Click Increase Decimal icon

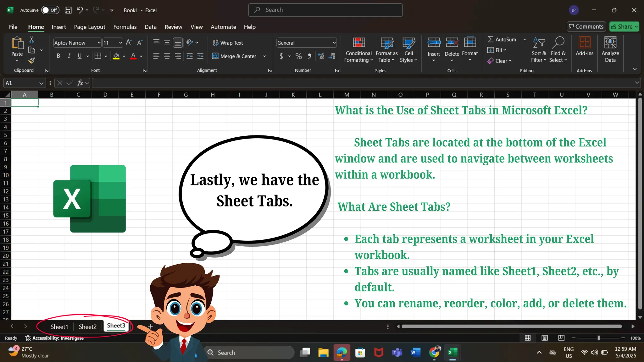(321, 56)
